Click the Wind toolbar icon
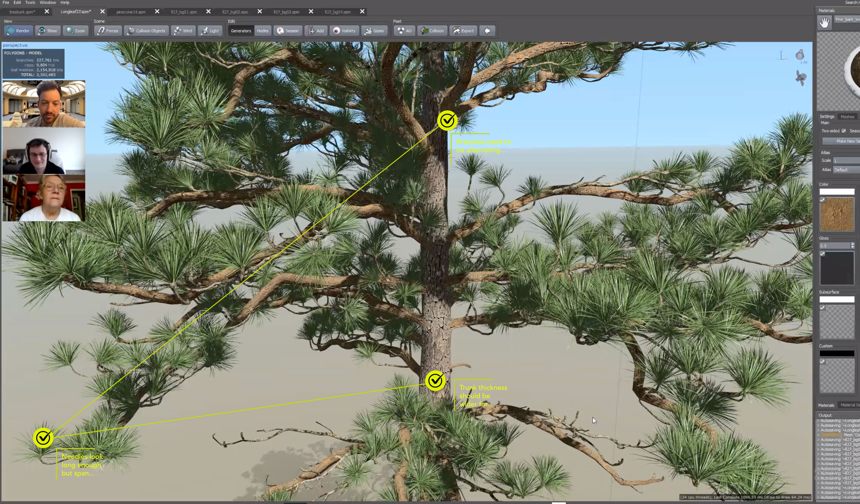This screenshot has width=860, height=504. click(183, 31)
